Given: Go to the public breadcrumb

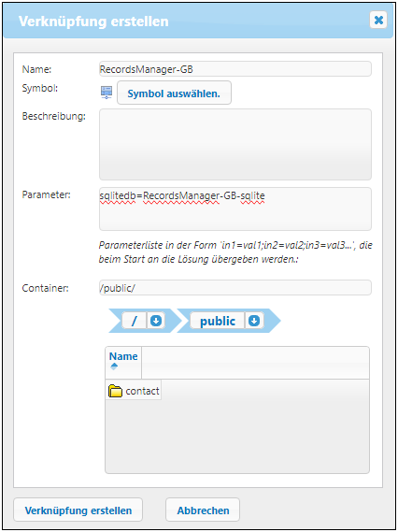Looking at the screenshot, I should (218, 321).
